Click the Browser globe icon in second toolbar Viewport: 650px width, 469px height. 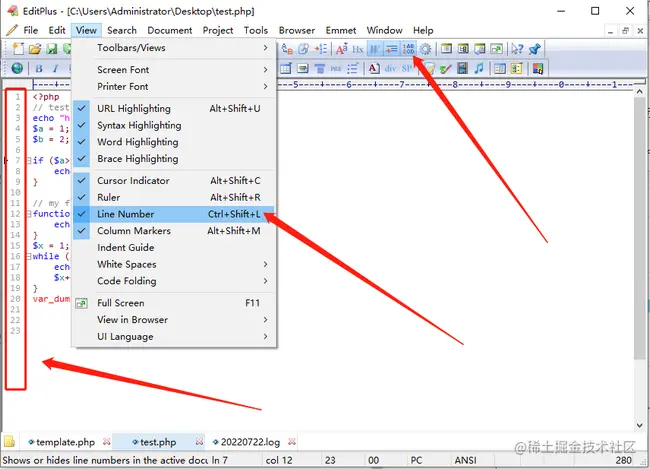[17, 68]
